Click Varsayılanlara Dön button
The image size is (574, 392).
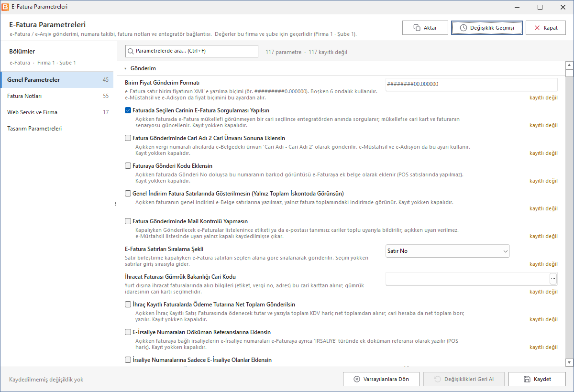pyautogui.click(x=382, y=379)
